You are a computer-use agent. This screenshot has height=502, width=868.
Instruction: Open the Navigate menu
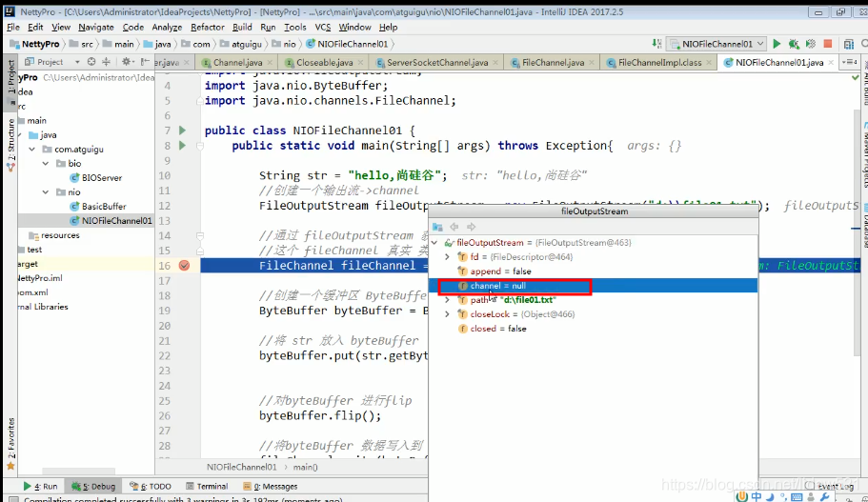96,27
